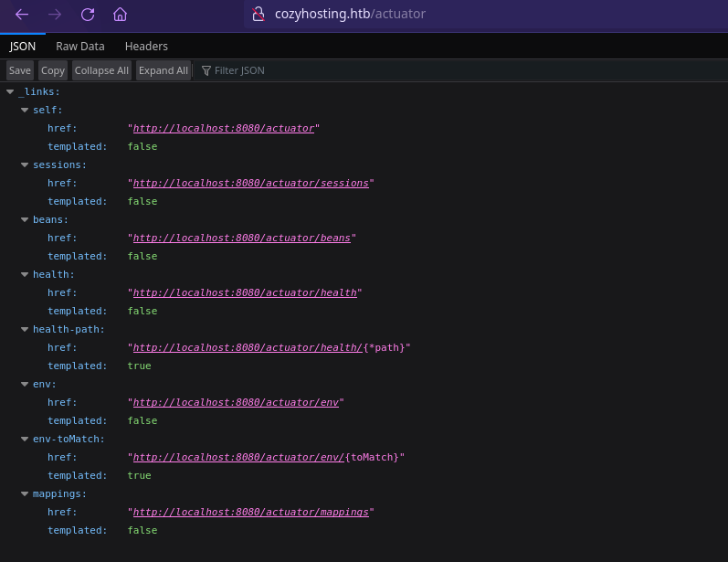Open the Headers tab
This screenshot has width=728, height=562.
pyautogui.click(x=146, y=46)
